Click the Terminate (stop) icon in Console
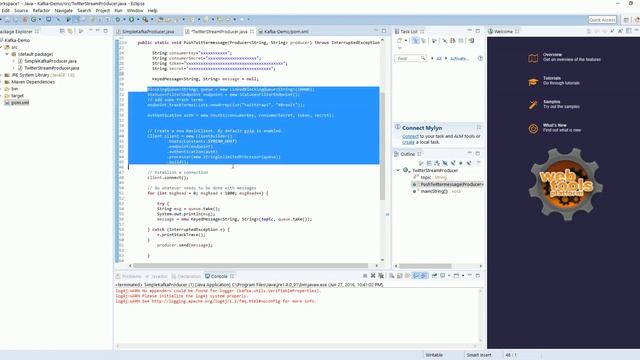640x360 pixels. [x=365, y=276]
